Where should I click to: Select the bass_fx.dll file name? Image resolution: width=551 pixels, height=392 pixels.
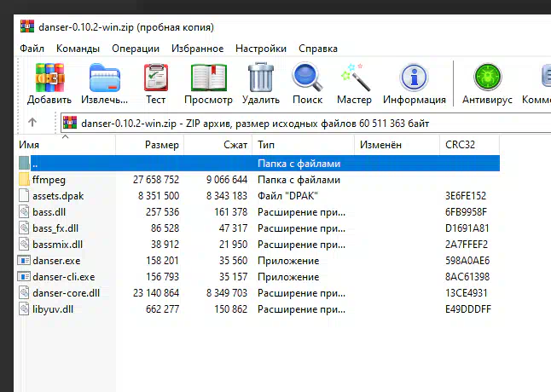(x=55, y=228)
